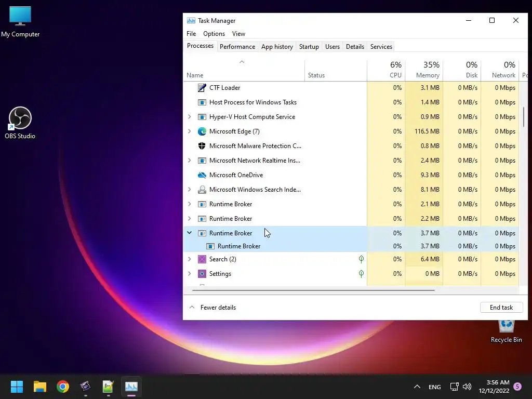Expand the Hyper-V Host Compute Service row
532x399 pixels.
190,117
